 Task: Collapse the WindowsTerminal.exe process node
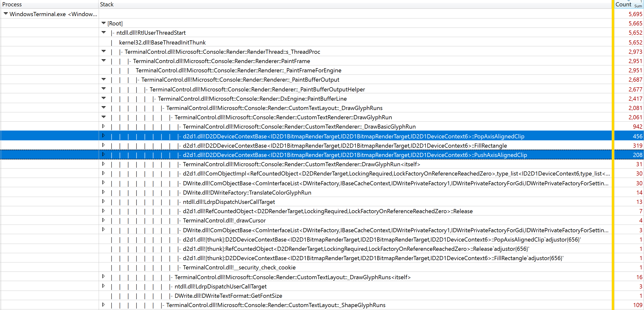point(5,14)
